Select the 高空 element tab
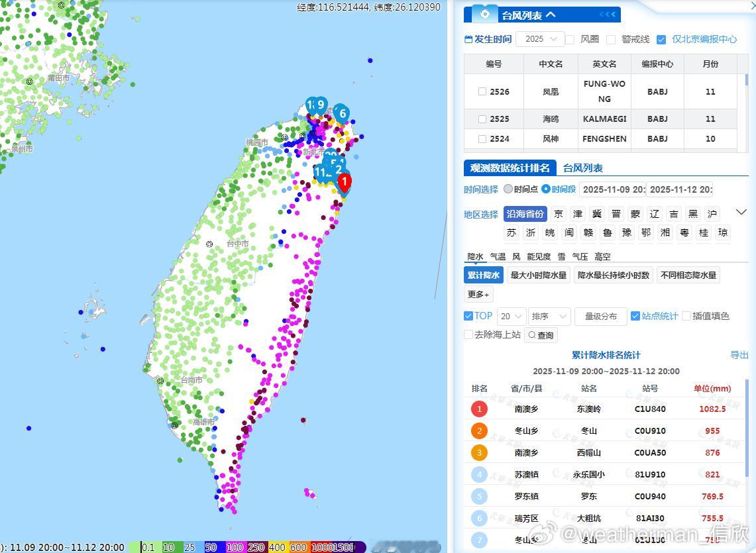756x553 pixels. pyautogui.click(x=602, y=256)
